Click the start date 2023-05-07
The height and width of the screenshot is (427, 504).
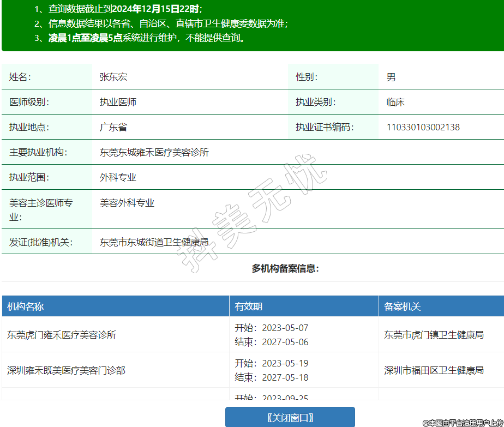tap(285, 328)
